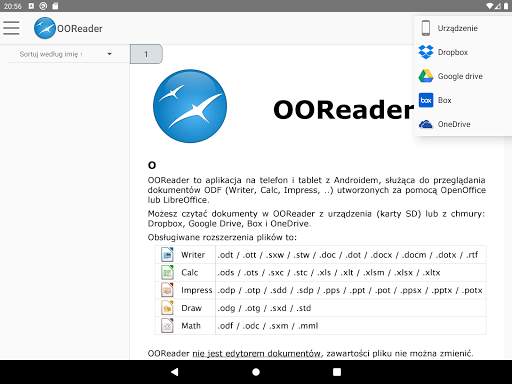Choose Google drive menu entry
This screenshot has width=512, height=384.
[463, 76]
